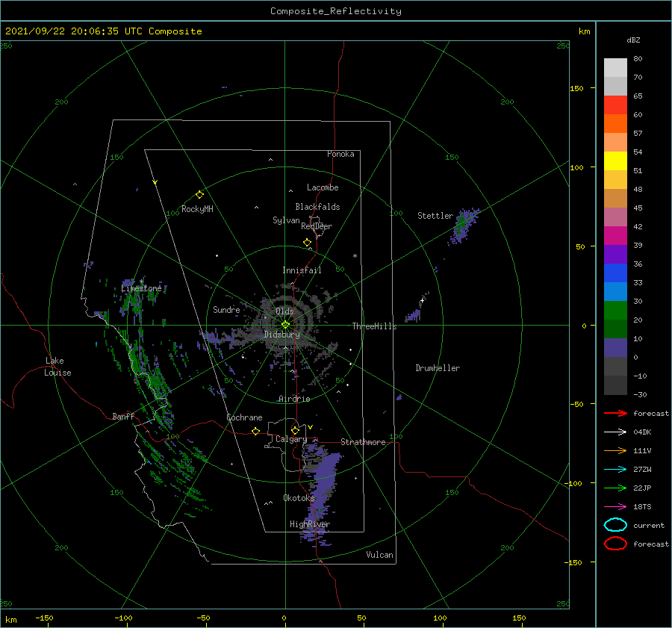This screenshot has width=672, height=628.
Task: Click the yellow diamond marker below Cochrane
Action: click(x=256, y=431)
